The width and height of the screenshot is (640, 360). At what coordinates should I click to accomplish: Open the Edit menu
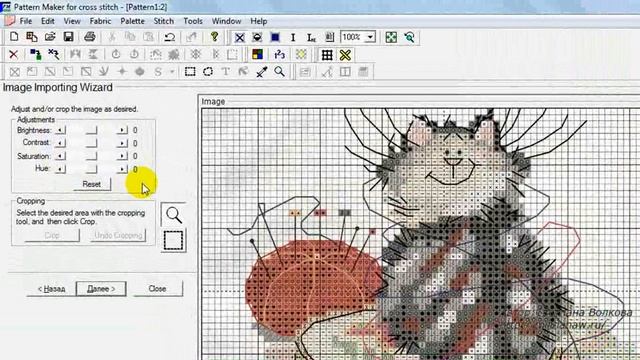(47, 21)
